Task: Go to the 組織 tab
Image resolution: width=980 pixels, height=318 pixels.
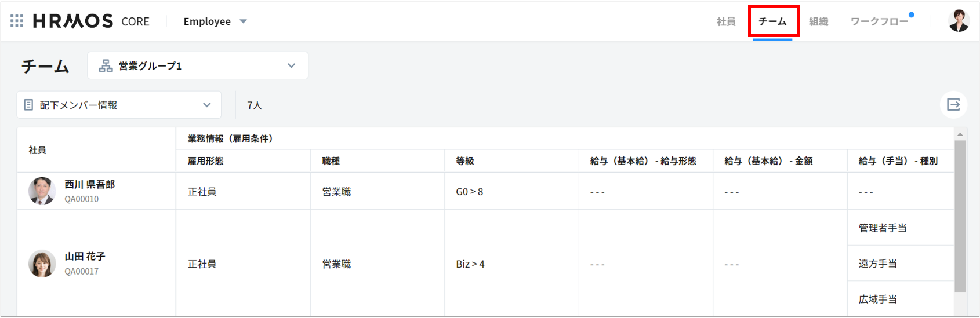Action: [818, 21]
